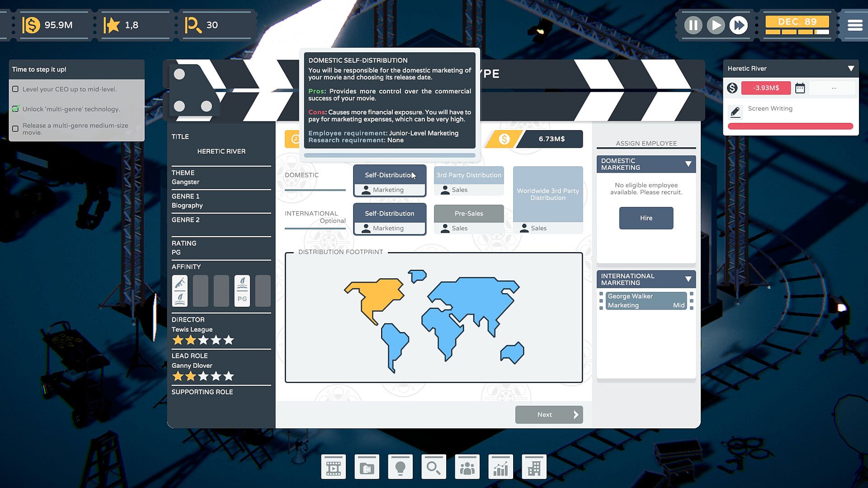Toggle 'Level your CEO up' checkbox
Viewport: 868px width, 488px height.
pos(15,89)
